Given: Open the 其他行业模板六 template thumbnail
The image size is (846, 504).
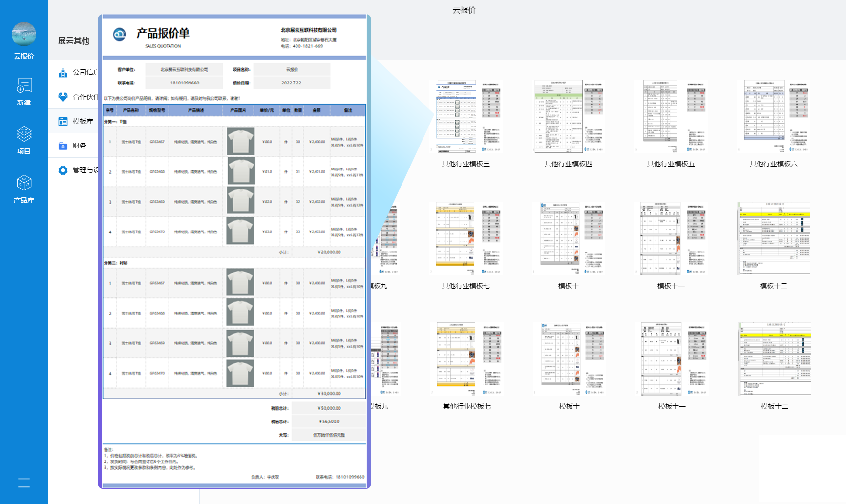Looking at the screenshot, I should [x=773, y=116].
